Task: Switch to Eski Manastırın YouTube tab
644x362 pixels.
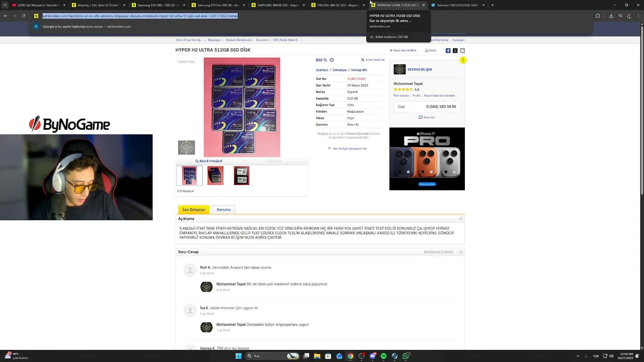Action: tap(39, 5)
